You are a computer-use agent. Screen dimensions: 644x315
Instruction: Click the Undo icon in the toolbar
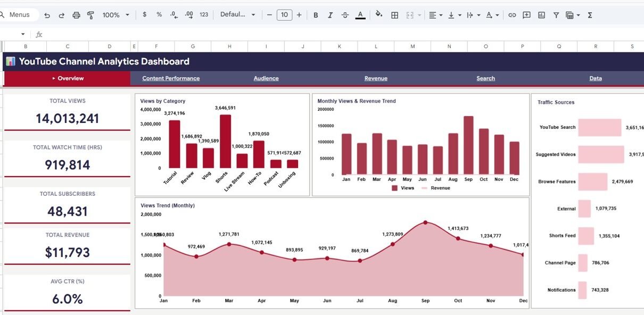point(47,15)
